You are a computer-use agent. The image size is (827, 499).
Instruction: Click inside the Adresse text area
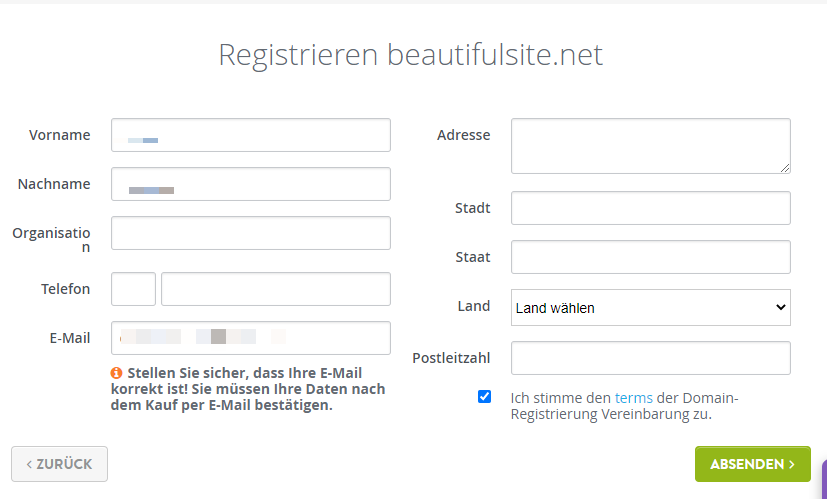(650, 146)
